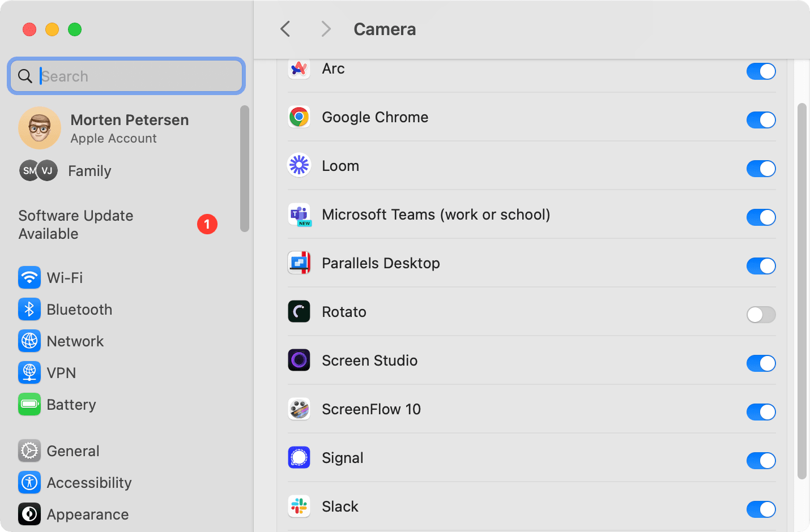Click the Microsoft Teams app icon
810x532 pixels.
pos(299,215)
